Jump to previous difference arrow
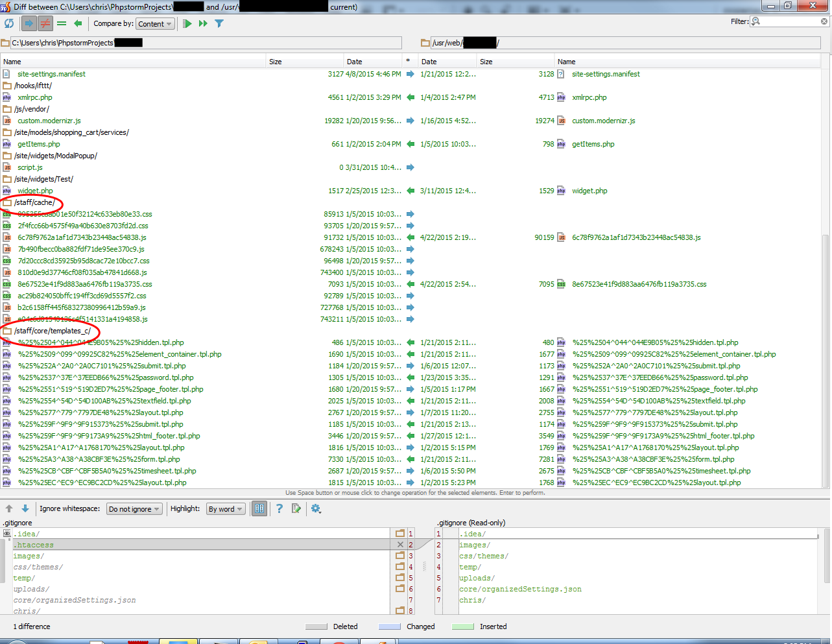832x644 pixels. (x=8, y=508)
